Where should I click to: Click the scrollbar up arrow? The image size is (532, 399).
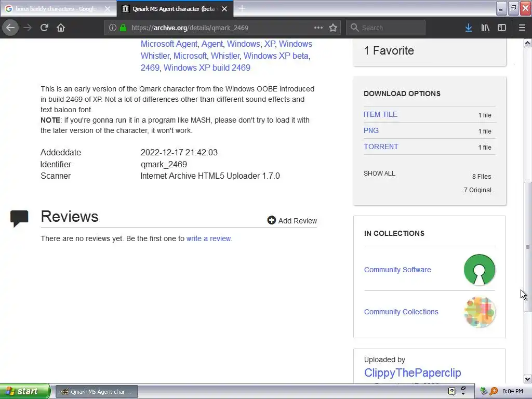pyautogui.click(x=527, y=43)
